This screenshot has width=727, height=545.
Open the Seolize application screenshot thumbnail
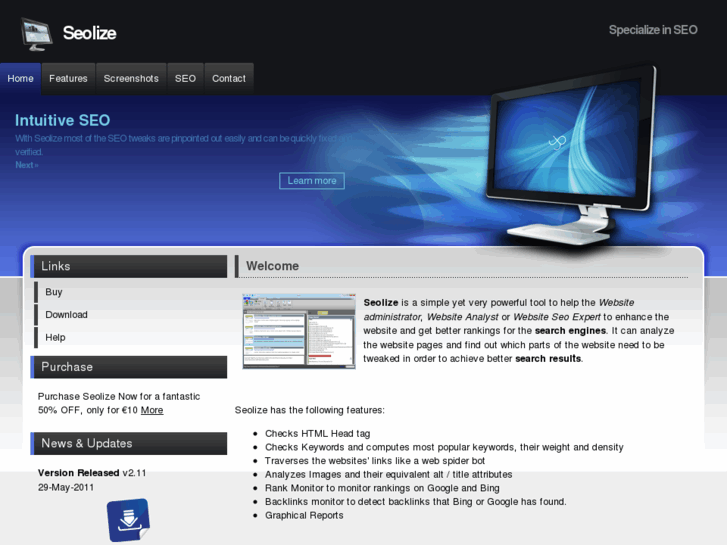click(x=299, y=331)
